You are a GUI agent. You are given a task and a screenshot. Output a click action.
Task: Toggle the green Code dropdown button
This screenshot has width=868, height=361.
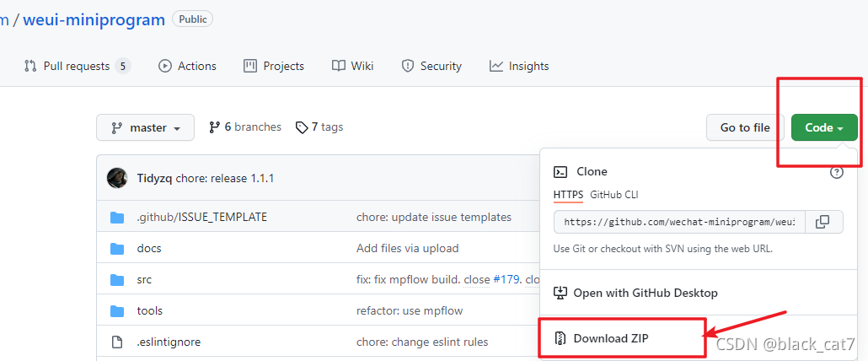tap(824, 127)
